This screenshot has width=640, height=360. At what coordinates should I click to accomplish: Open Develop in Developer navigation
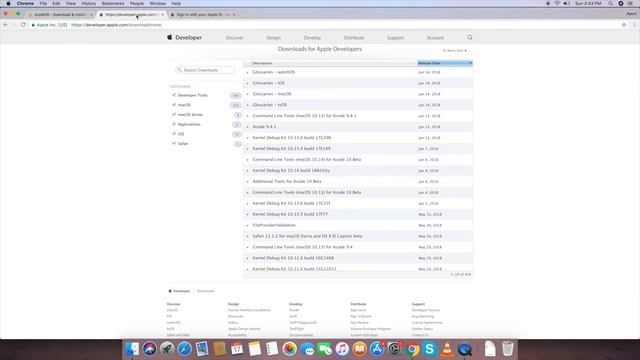click(312, 38)
